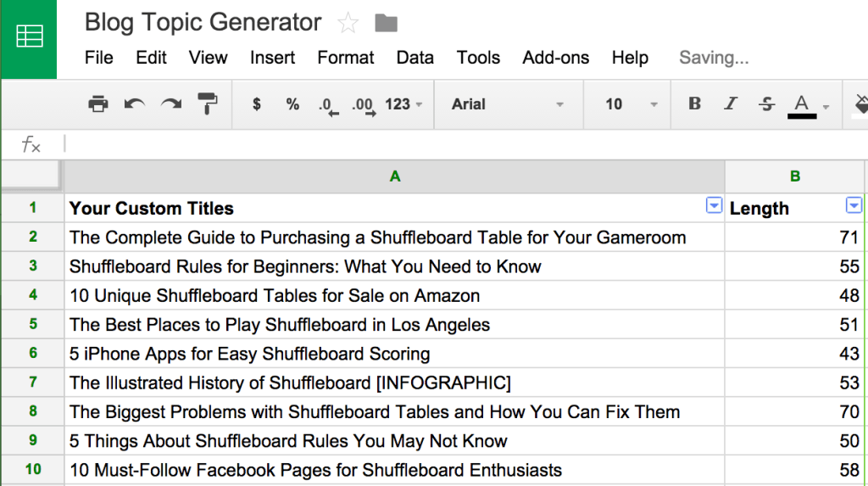Undo the last action
The width and height of the screenshot is (868, 486).
[134, 104]
